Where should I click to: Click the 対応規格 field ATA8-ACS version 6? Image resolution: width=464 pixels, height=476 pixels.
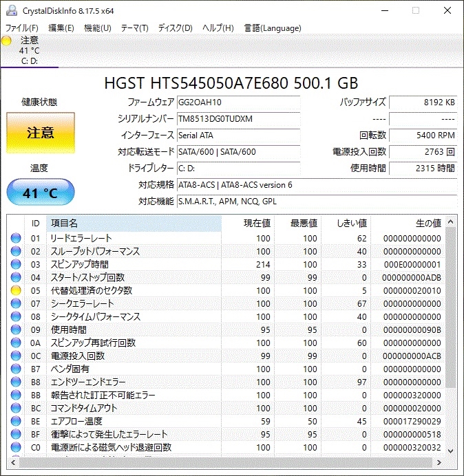pyautogui.click(x=317, y=185)
